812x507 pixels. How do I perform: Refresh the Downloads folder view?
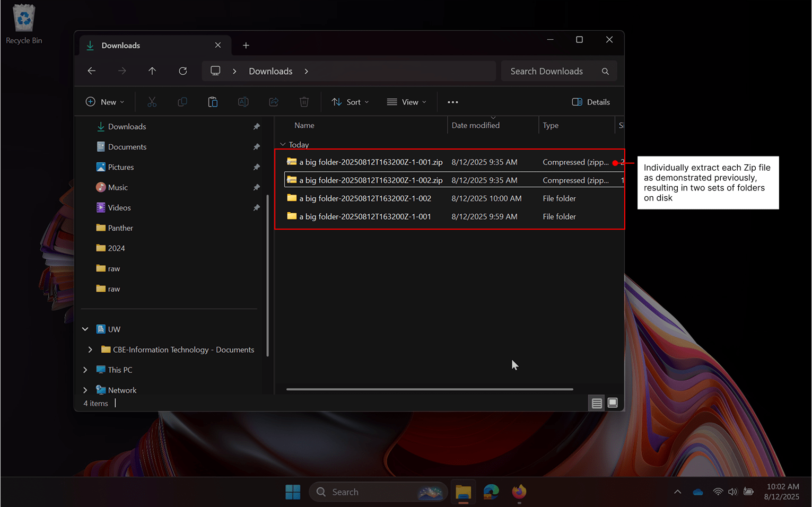(182, 71)
